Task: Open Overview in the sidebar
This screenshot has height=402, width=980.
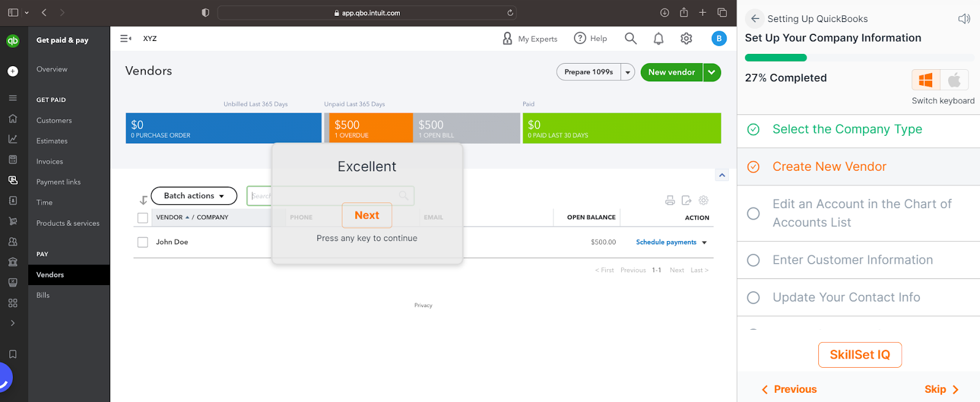Action: pyautogui.click(x=52, y=69)
